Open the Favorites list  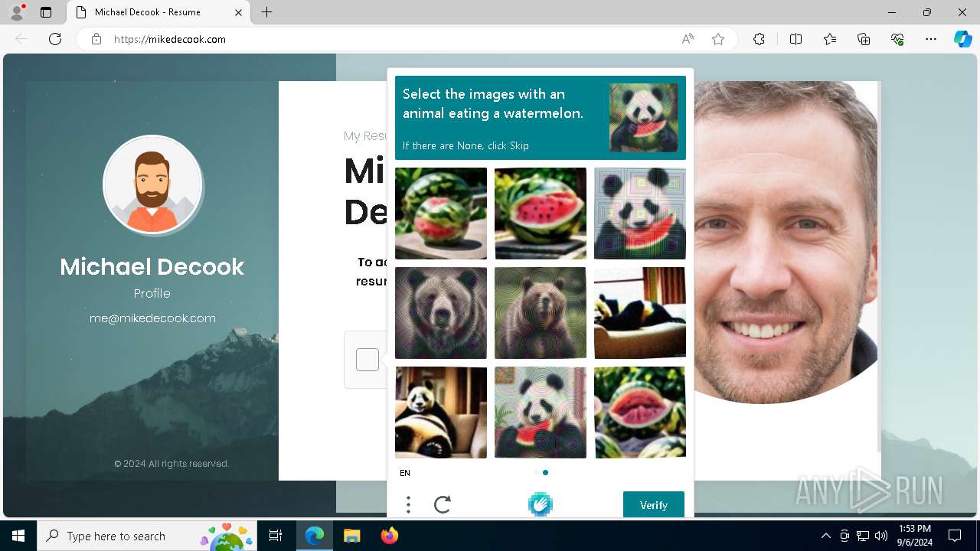(830, 39)
